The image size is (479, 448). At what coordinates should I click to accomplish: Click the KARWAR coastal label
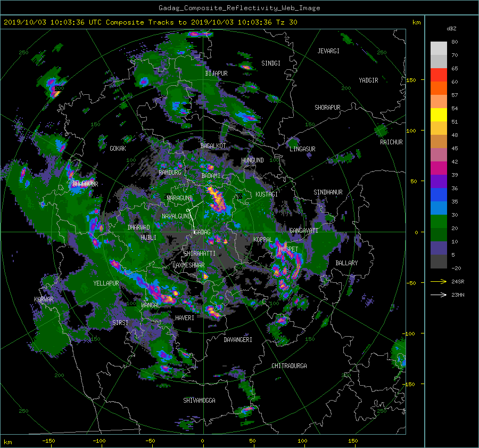point(44,299)
